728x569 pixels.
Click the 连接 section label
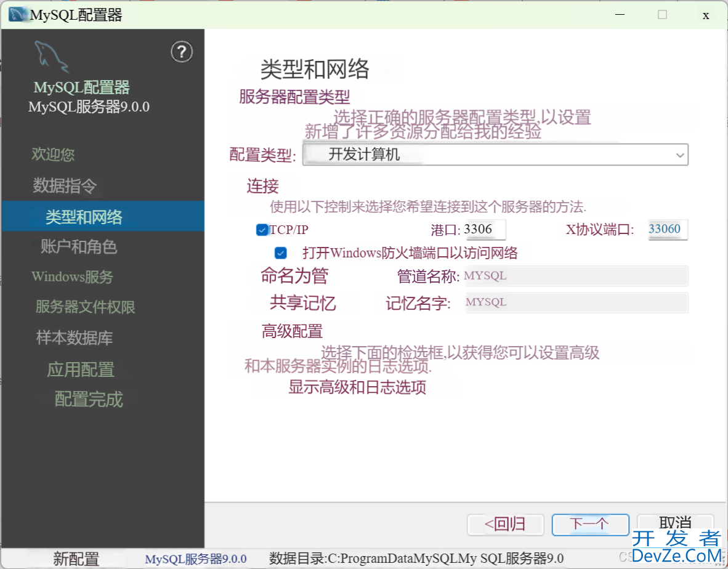pos(263,186)
